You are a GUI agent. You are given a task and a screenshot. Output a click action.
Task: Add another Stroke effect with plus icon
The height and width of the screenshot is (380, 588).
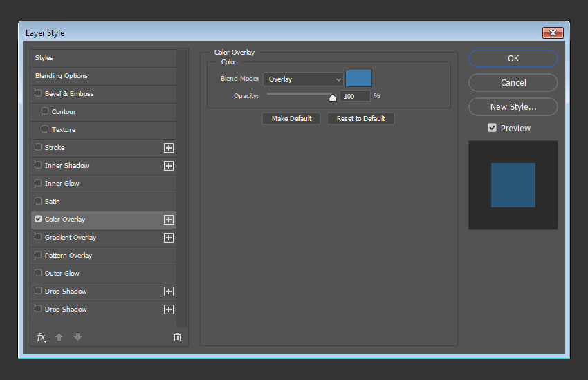(169, 148)
